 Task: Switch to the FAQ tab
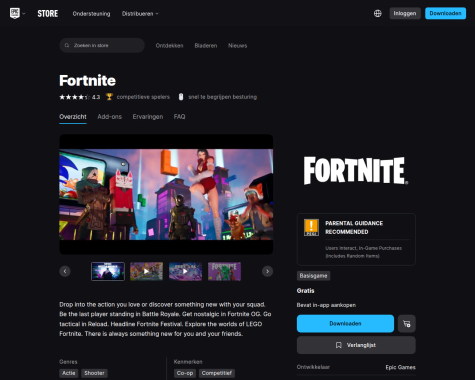[179, 117]
